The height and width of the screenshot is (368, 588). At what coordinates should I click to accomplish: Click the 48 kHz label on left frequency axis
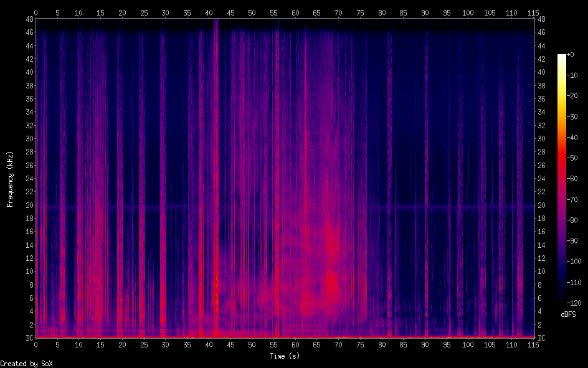(x=28, y=19)
